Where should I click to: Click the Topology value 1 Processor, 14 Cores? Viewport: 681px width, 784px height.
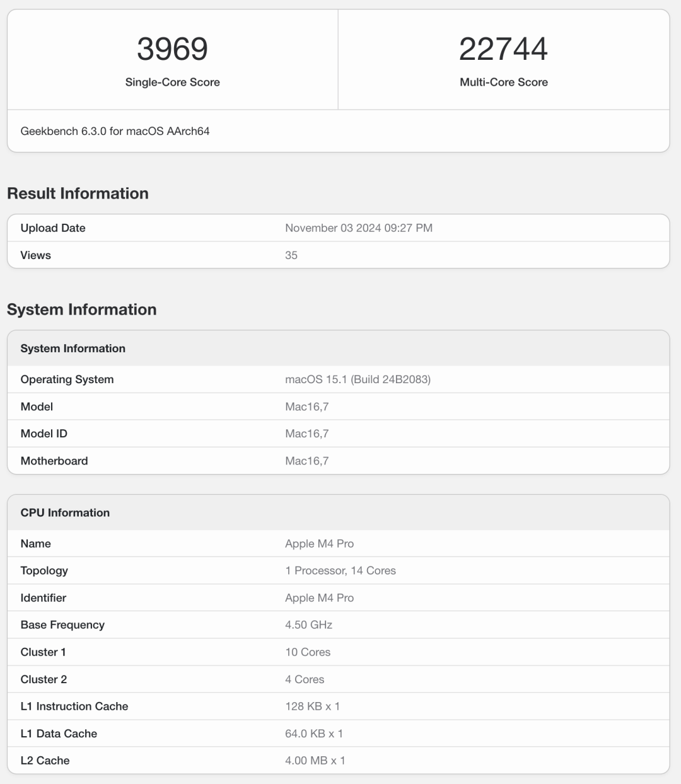(340, 571)
